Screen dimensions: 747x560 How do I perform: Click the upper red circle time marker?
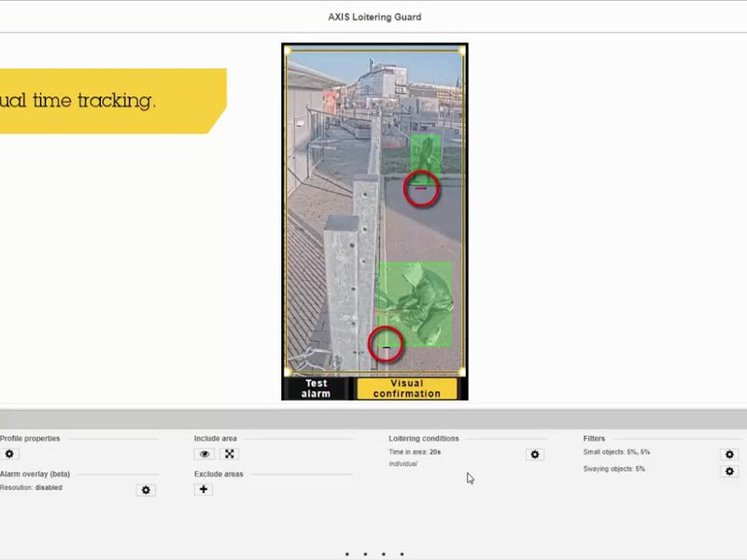coord(421,189)
